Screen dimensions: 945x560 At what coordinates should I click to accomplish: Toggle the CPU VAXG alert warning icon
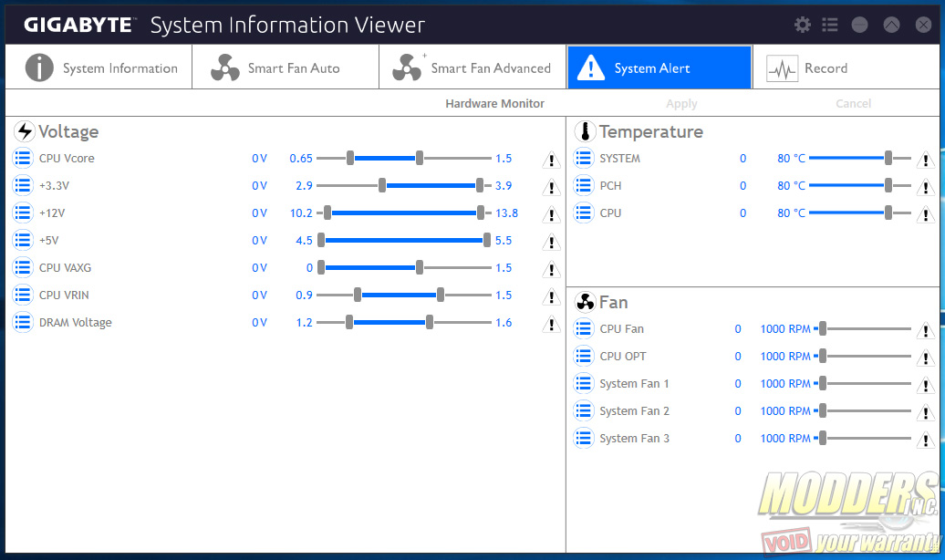[x=551, y=269]
